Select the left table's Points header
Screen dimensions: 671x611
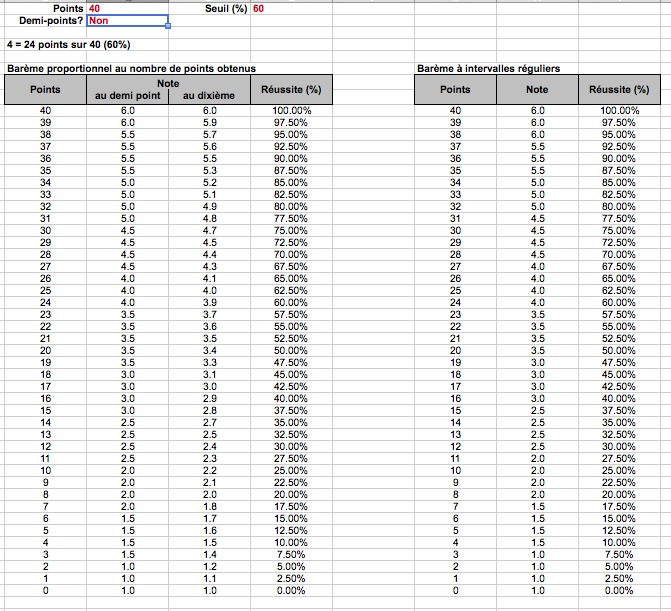[45, 90]
